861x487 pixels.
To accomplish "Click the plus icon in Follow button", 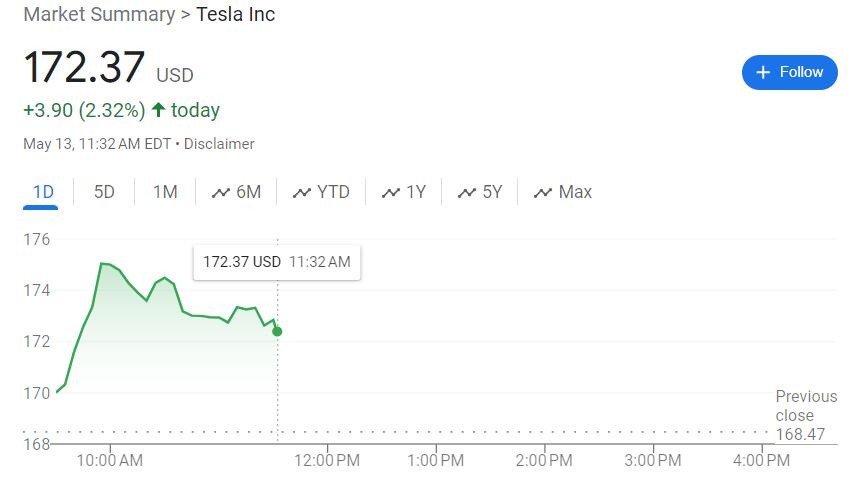I will coord(764,72).
